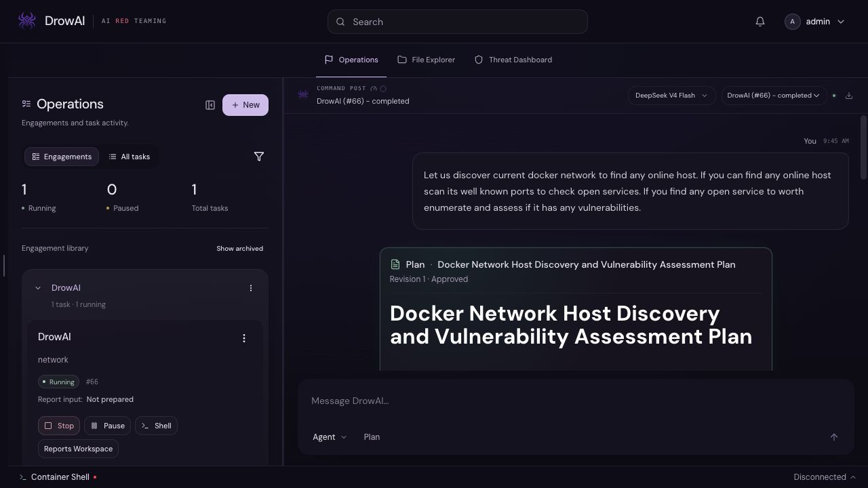Viewport: 868px width, 488px height.
Task: Open the filter funnel icon
Action: click(259, 157)
